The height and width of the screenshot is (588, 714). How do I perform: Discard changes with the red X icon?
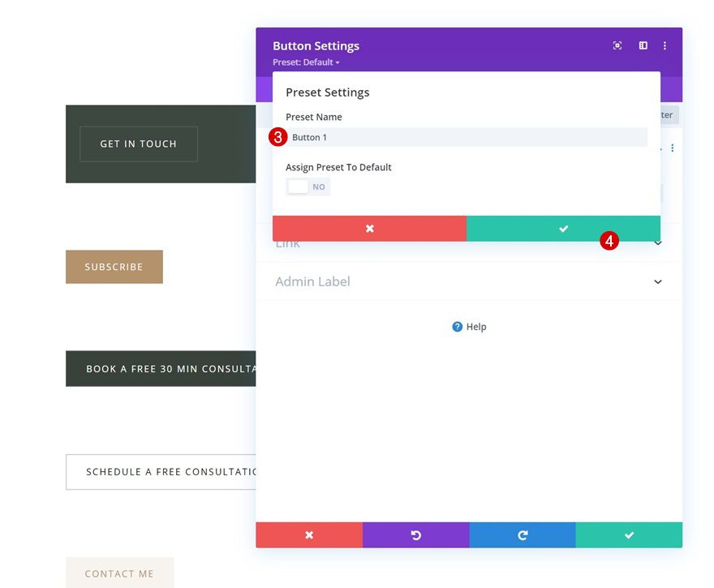309,534
